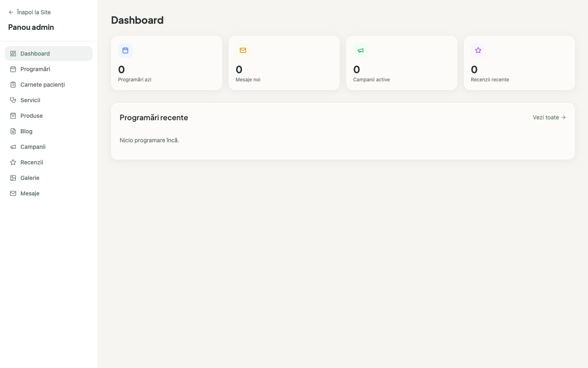This screenshot has height=368, width=588.
Task: Open Vezi toate link for recent appointments
Action: point(549,117)
